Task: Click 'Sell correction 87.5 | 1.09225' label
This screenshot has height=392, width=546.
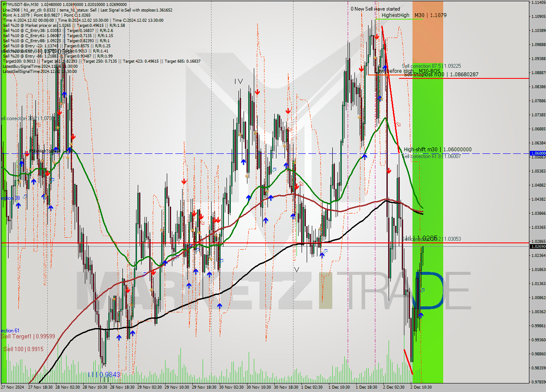Action: tap(431, 66)
